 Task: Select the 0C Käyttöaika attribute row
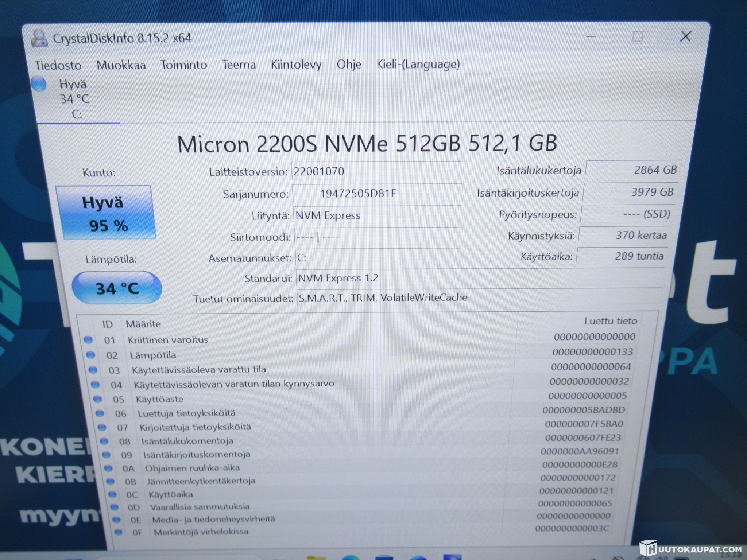360,493
